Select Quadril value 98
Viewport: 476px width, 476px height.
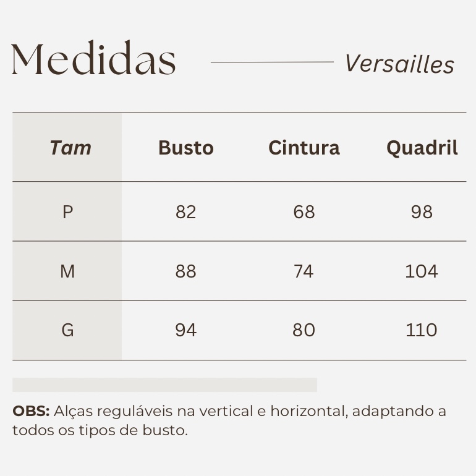[422, 212]
